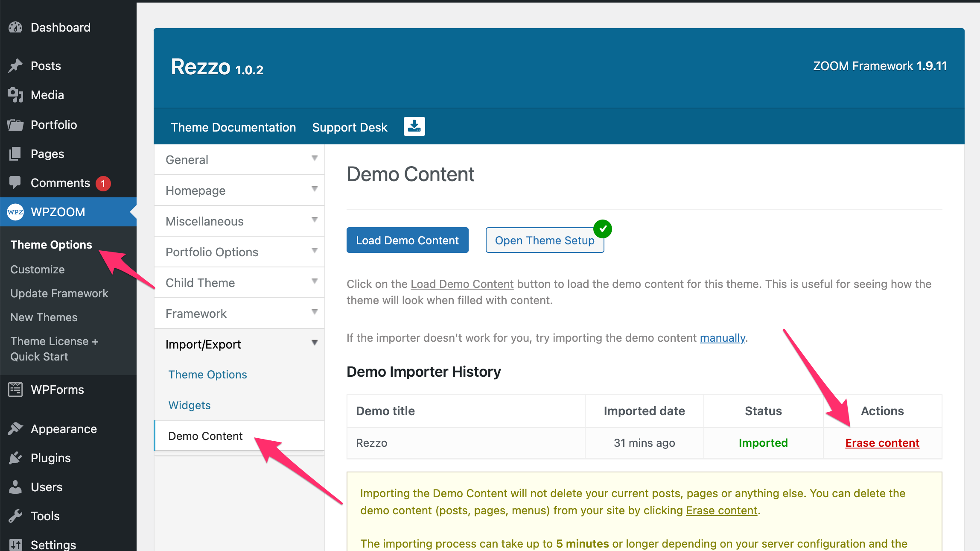Select Theme Options under Import/Export
Viewport: 980px width, 551px height.
coord(207,375)
